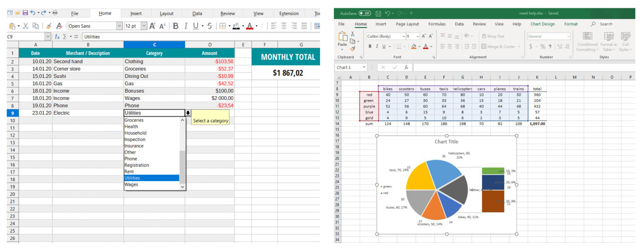Decrease font size in LibreOffice Calc
644x251 pixels.
point(162,26)
